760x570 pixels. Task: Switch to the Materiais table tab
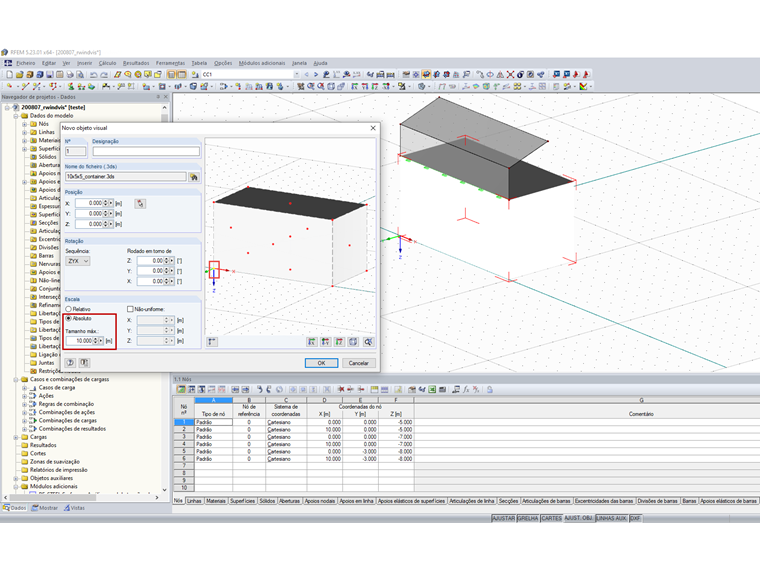pos(215,500)
